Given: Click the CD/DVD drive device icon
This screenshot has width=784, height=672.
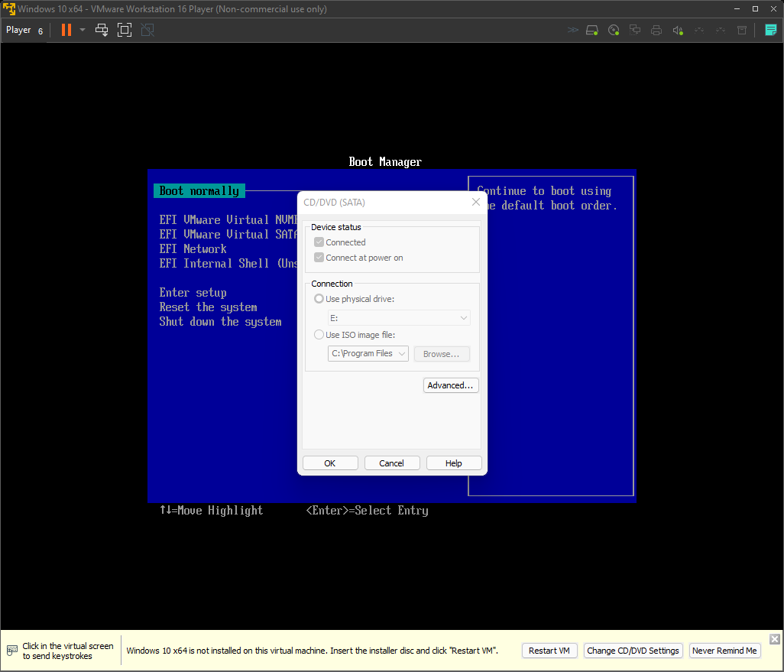Looking at the screenshot, I should coord(614,30).
